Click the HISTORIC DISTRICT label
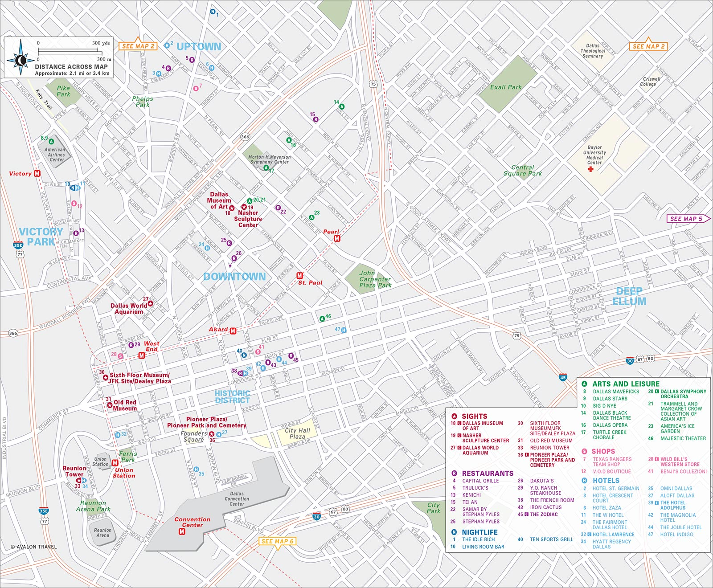 (232, 396)
